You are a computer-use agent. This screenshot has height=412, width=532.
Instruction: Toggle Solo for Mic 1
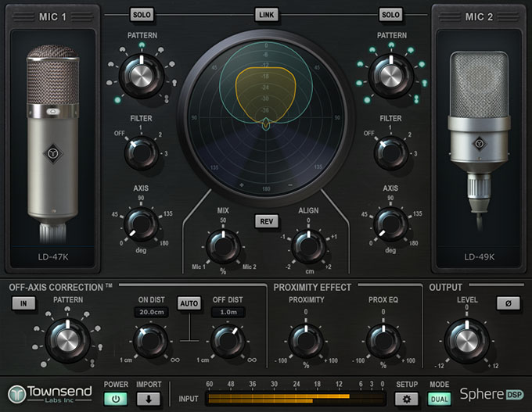pos(142,15)
